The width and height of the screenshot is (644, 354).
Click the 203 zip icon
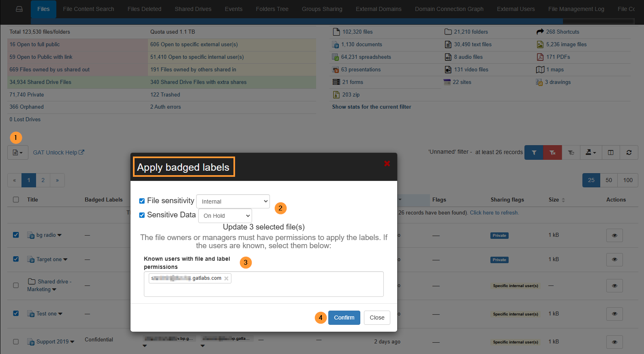pyautogui.click(x=336, y=94)
